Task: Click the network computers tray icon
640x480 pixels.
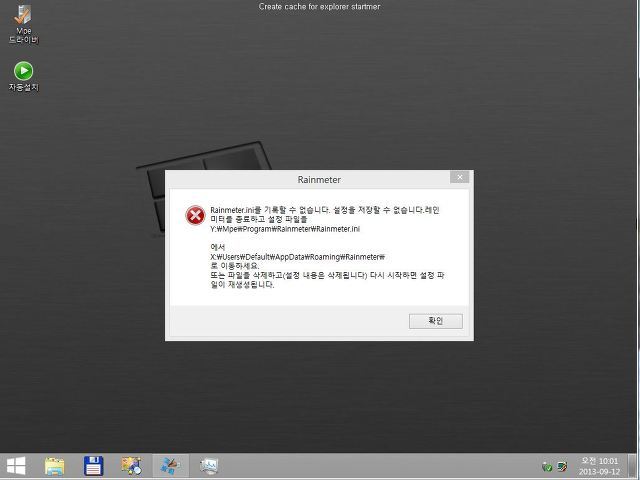Action: tap(562, 467)
